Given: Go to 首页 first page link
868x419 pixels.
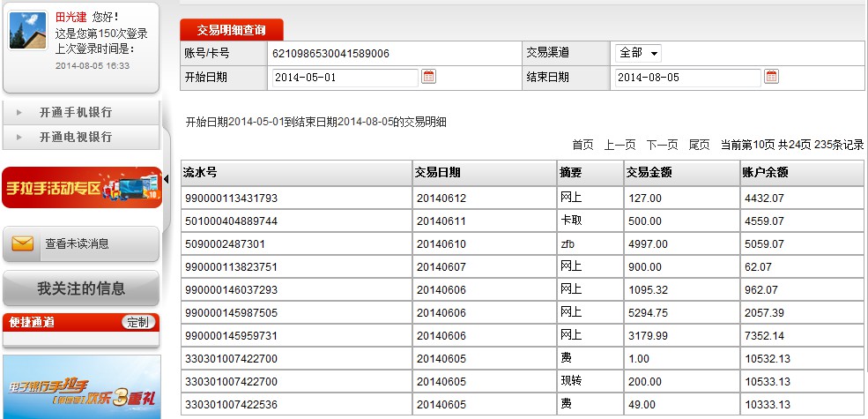Looking at the screenshot, I should tap(582, 145).
